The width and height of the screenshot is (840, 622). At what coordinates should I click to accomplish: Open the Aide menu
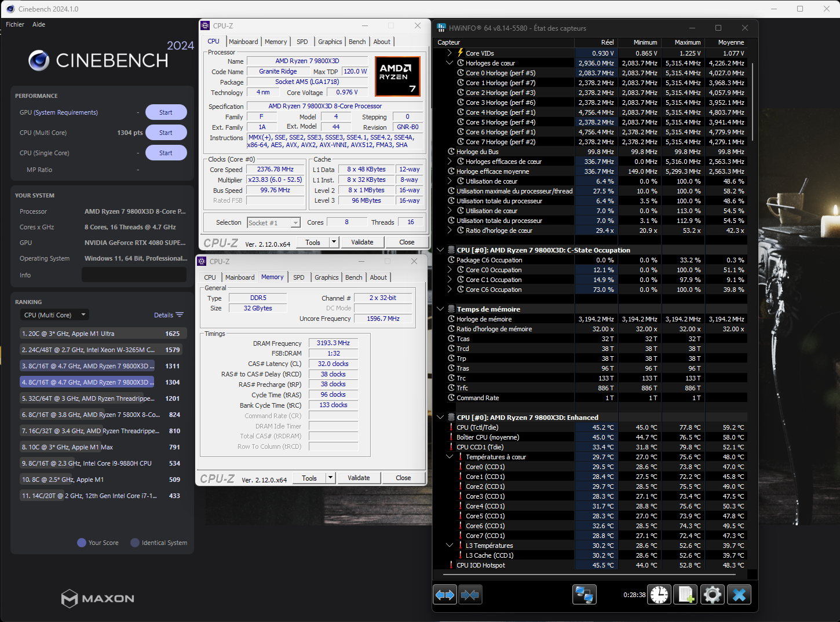coord(39,24)
